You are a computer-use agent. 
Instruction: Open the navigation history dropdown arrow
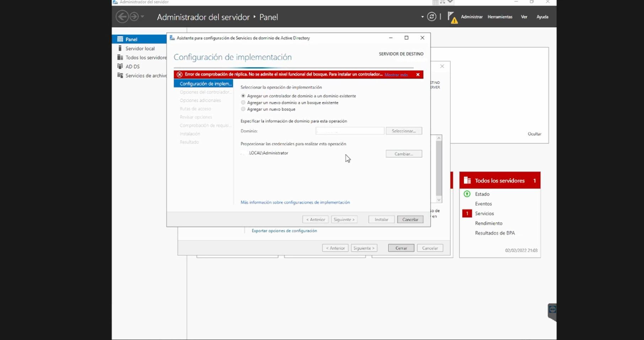pos(143,17)
